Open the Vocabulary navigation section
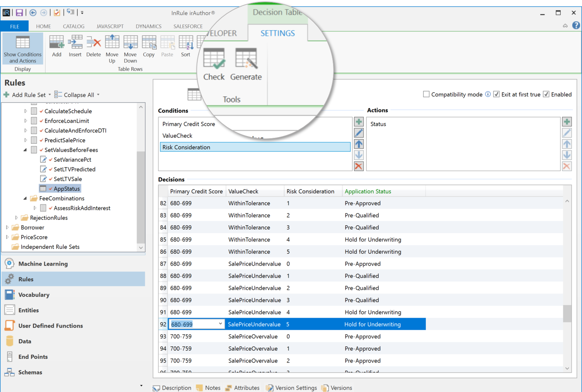The image size is (582, 392). tap(34, 295)
